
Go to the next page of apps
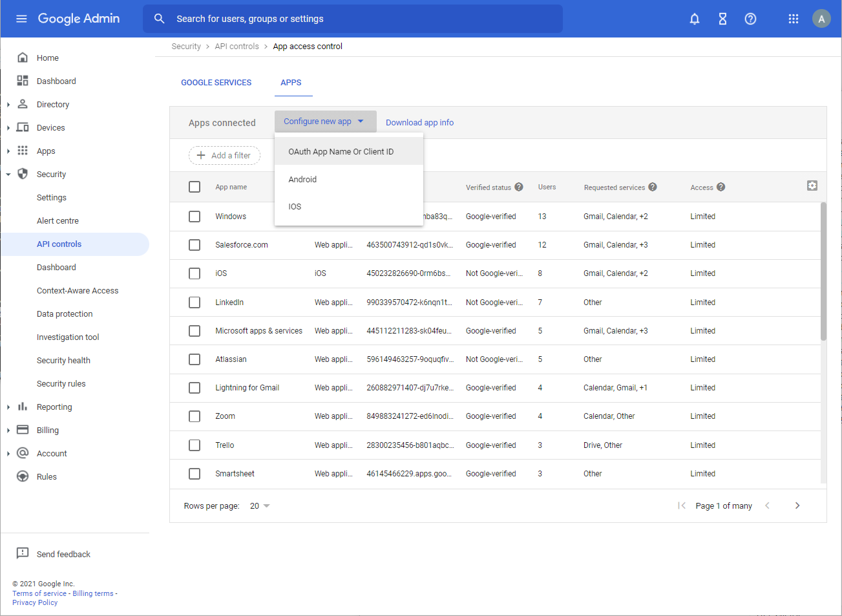point(797,505)
